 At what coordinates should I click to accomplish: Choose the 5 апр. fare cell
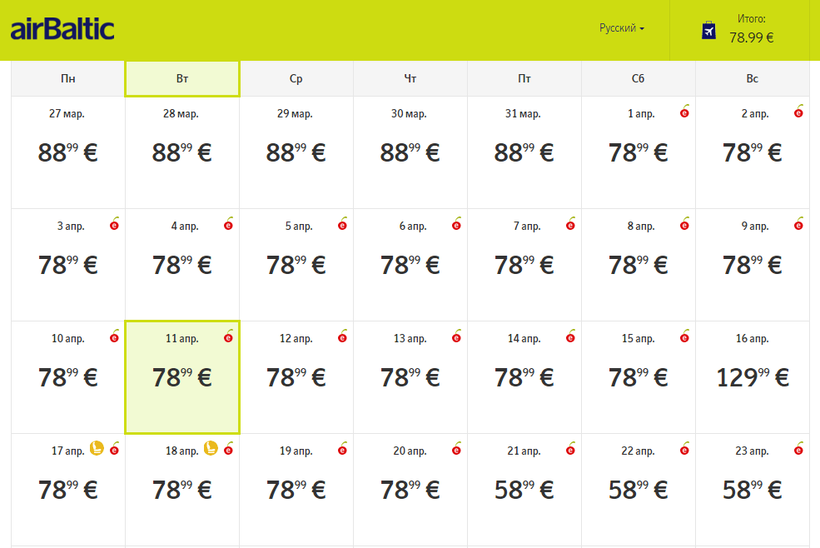pyautogui.click(x=296, y=265)
